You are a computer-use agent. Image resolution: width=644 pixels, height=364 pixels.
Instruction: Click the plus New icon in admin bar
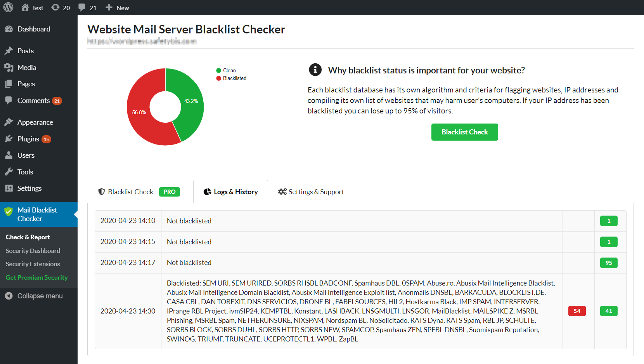109,7
